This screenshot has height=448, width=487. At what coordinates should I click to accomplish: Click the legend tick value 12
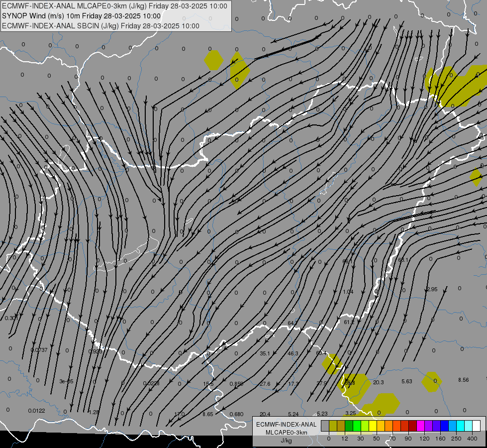pos(345,439)
